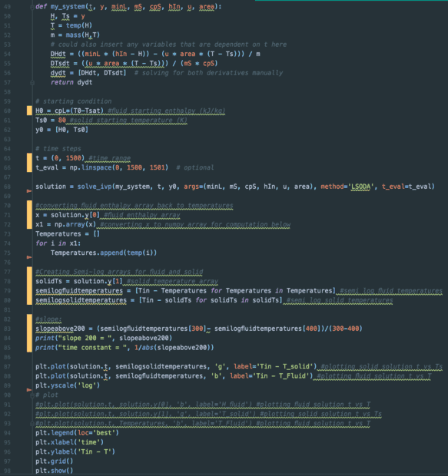Click orange gutter arrow below Temperatures.append line
The image size is (448, 476).
[29, 257]
